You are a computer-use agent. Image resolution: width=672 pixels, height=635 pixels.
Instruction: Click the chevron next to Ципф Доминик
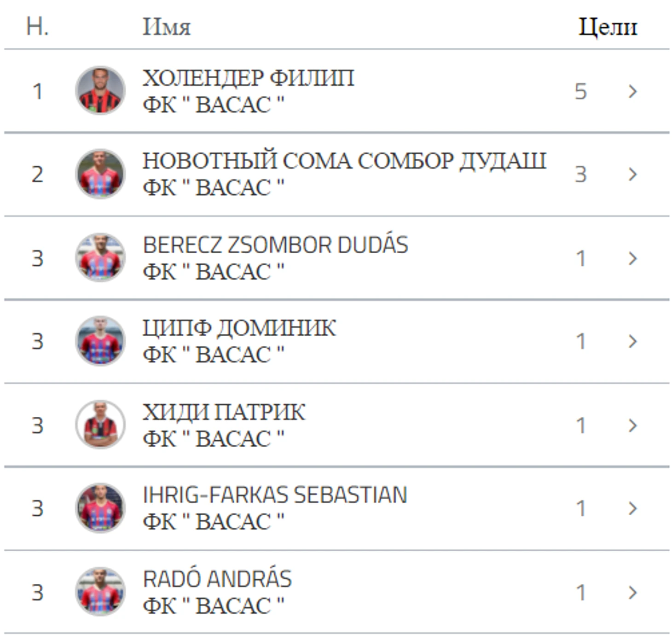pos(633,341)
